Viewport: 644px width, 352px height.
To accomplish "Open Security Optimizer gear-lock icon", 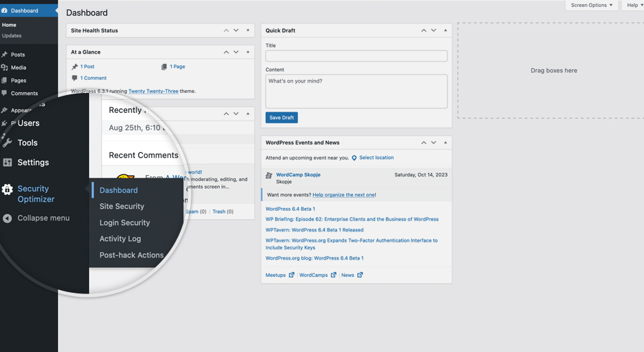I will point(7,189).
